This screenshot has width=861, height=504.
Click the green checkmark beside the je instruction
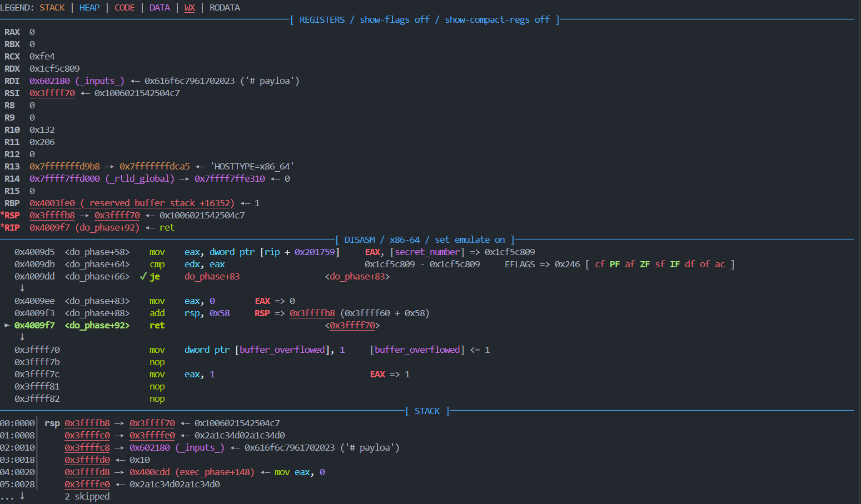point(143,276)
